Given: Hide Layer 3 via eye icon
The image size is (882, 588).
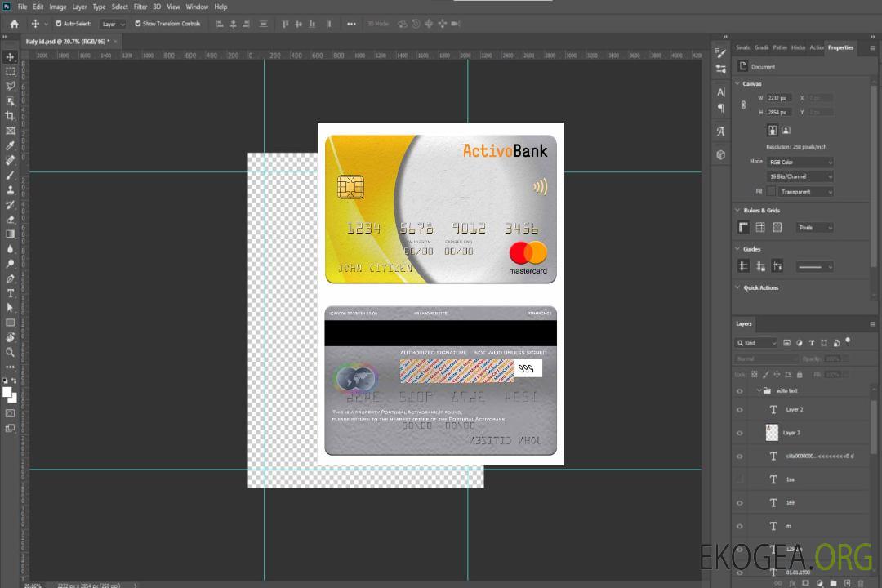Looking at the screenshot, I should [740, 433].
